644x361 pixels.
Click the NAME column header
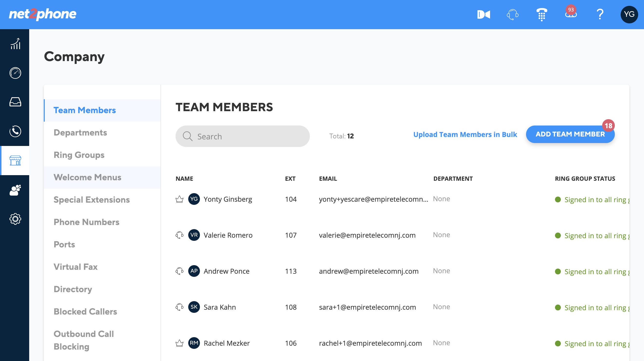[184, 179]
